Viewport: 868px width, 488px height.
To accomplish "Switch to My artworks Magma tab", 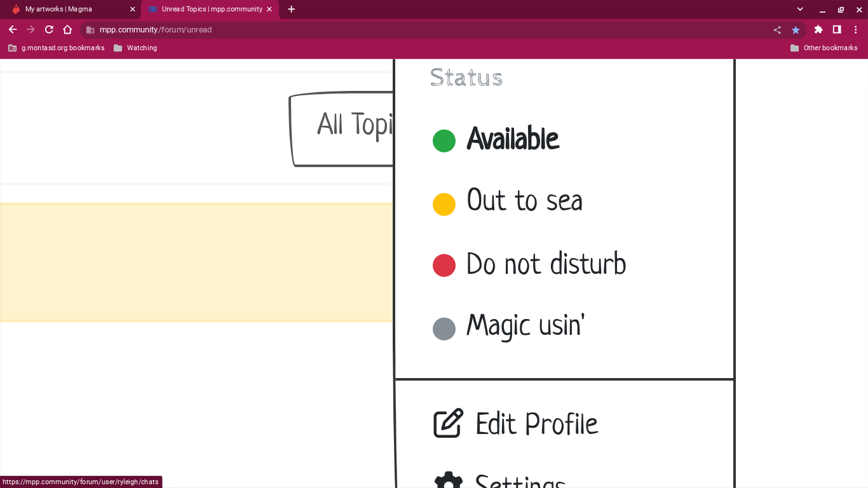I will point(70,10).
